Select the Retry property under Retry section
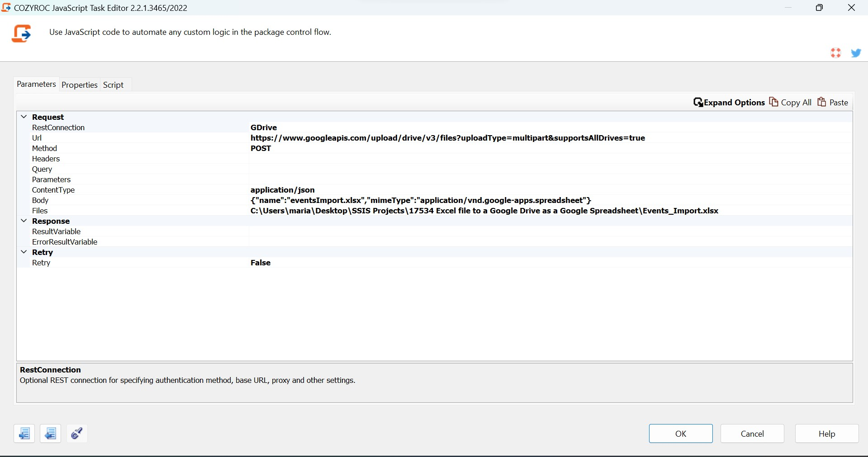This screenshot has height=457, width=868. pyautogui.click(x=41, y=263)
